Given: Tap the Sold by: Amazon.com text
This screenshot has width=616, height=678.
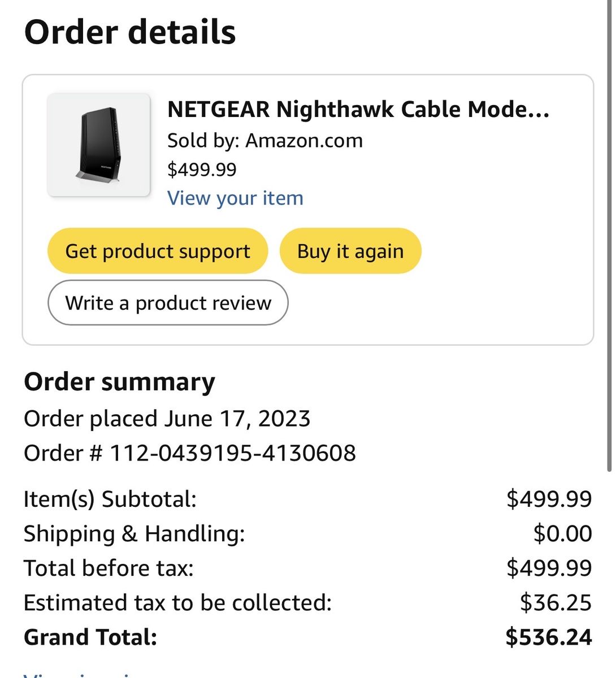Looking at the screenshot, I should [265, 141].
